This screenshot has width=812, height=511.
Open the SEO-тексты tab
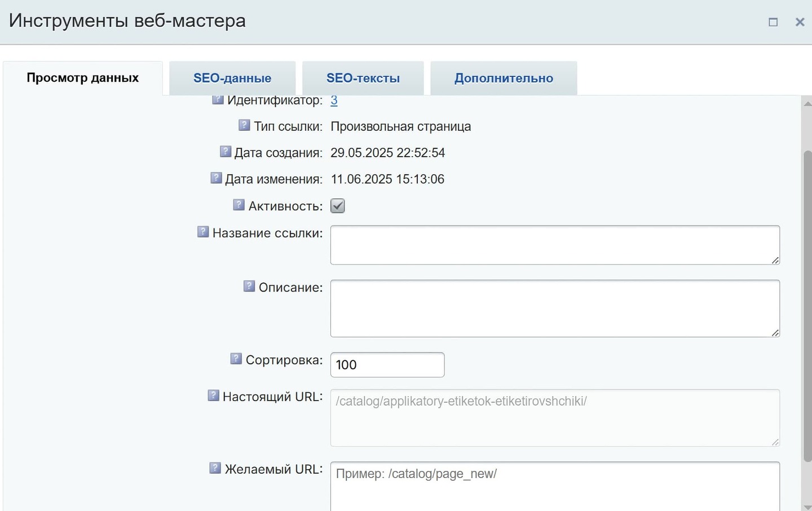click(363, 78)
